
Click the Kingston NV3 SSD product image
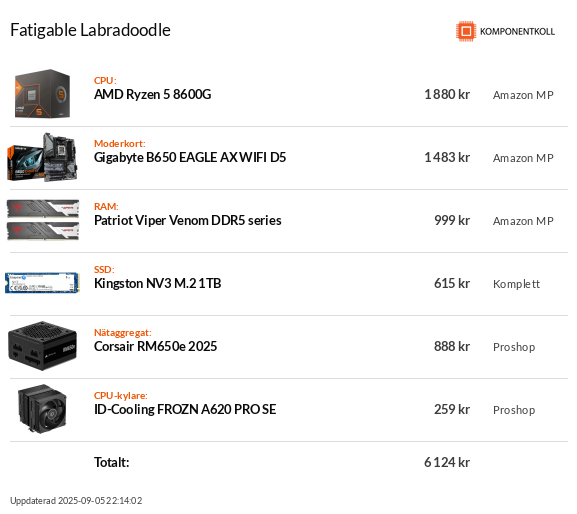click(x=42, y=283)
